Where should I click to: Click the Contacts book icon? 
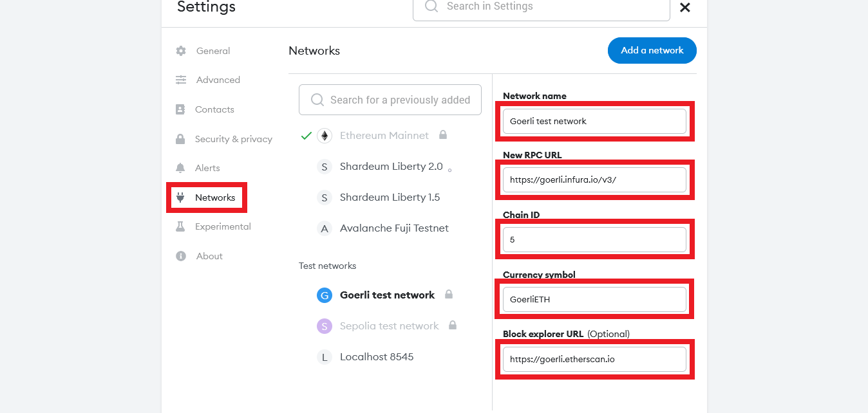180,109
